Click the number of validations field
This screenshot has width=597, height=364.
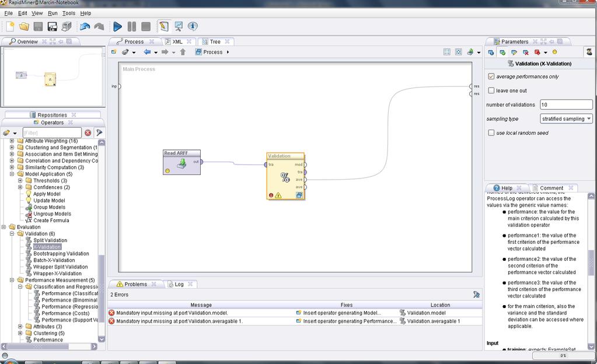coord(566,104)
